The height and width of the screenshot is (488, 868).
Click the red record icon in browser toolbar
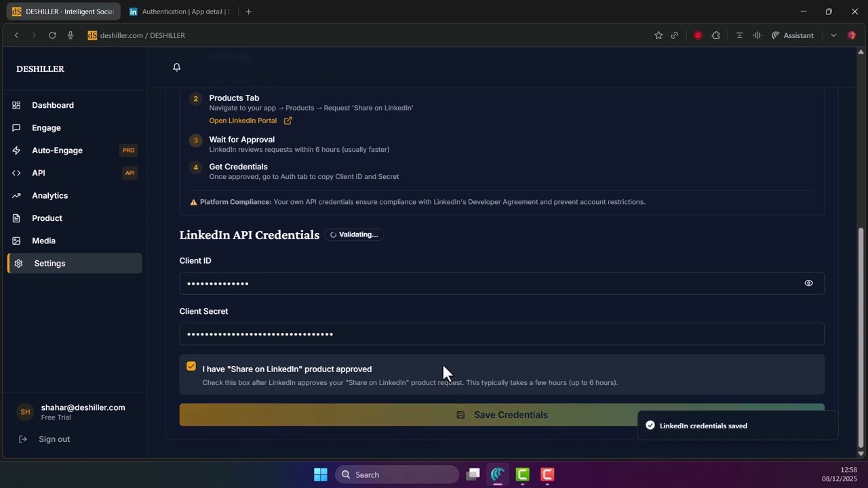click(698, 35)
